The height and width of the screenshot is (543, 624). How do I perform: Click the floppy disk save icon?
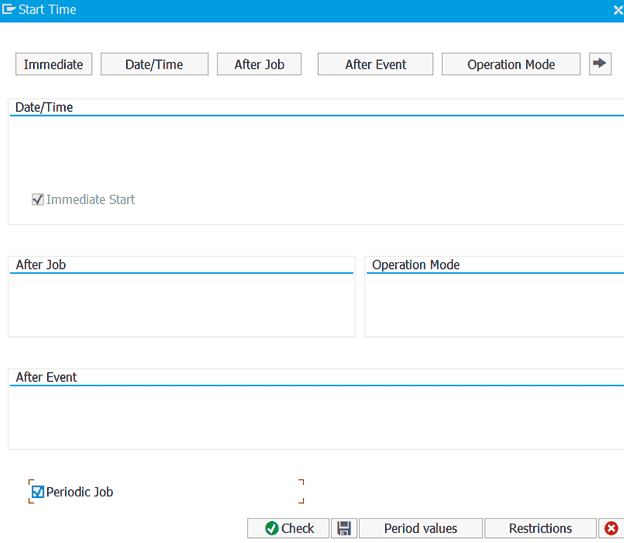pos(344,528)
